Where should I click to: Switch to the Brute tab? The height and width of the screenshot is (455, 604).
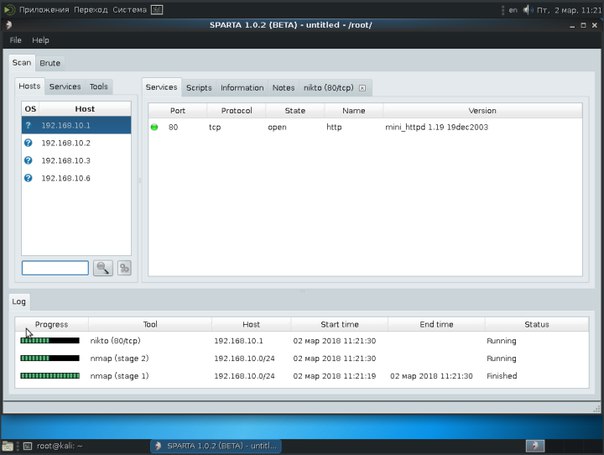(x=50, y=63)
